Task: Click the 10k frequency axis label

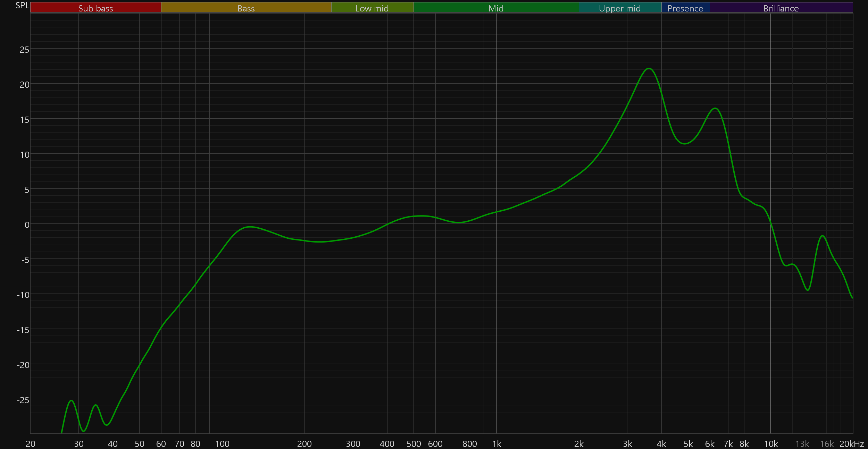Action: tap(771, 444)
